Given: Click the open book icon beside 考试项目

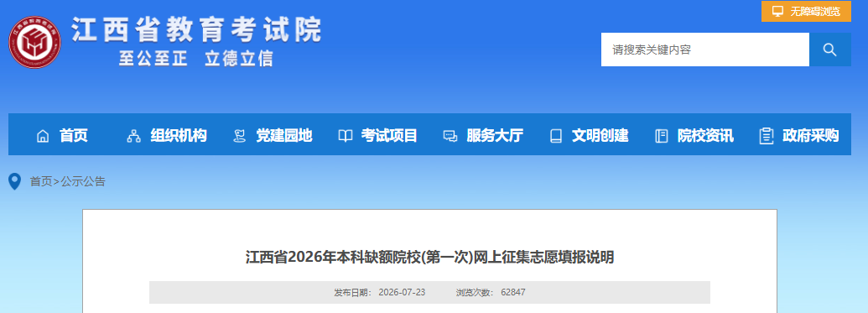Looking at the screenshot, I should pos(345,136).
